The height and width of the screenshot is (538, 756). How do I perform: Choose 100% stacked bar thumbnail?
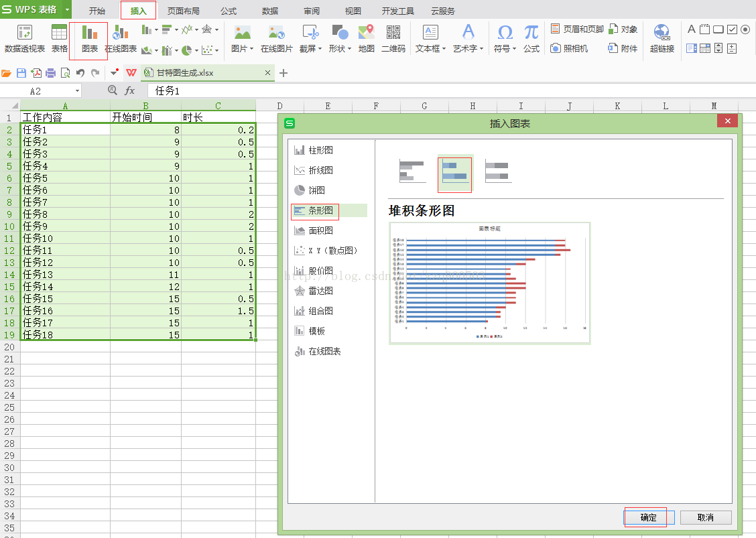[x=498, y=172]
